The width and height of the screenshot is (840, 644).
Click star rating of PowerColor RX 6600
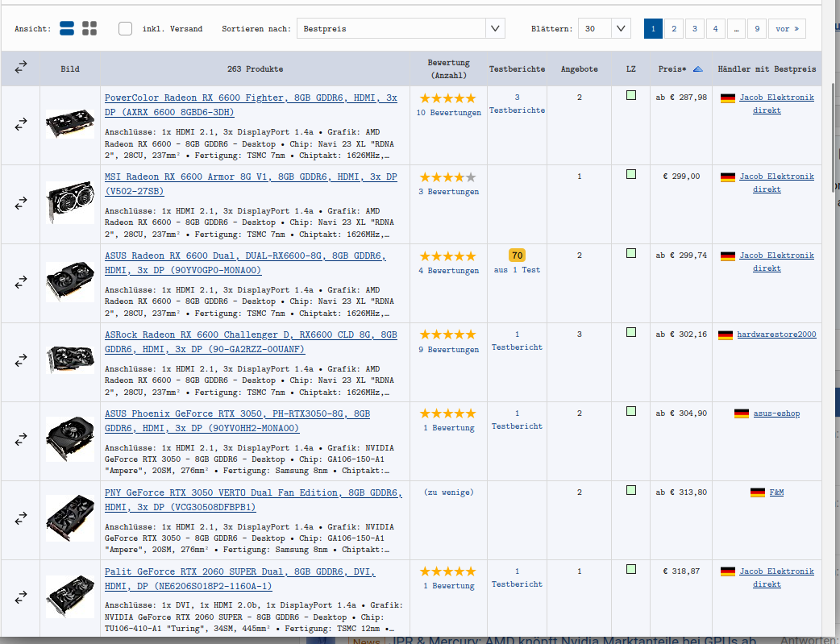pyautogui.click(x=448, y=98)
